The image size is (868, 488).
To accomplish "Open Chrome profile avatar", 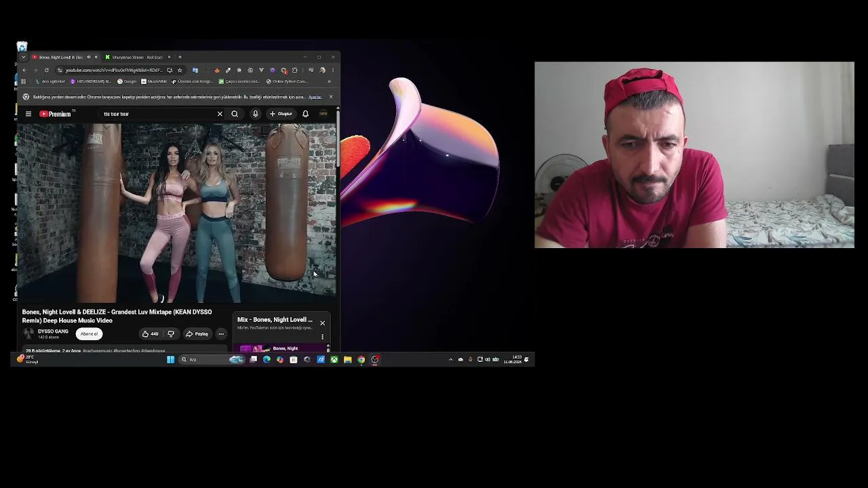I will pyautogui.click(x=322, y=70).
